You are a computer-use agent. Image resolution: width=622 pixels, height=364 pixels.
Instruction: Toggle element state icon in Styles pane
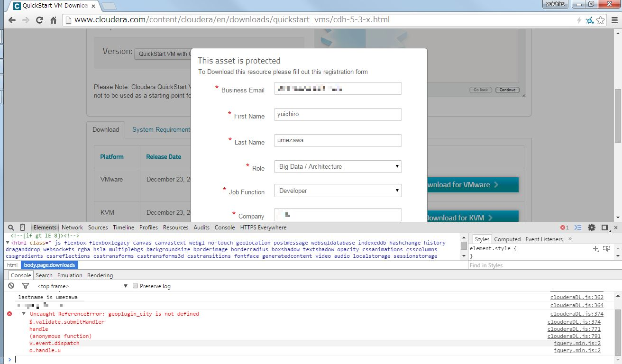(606, 248)
